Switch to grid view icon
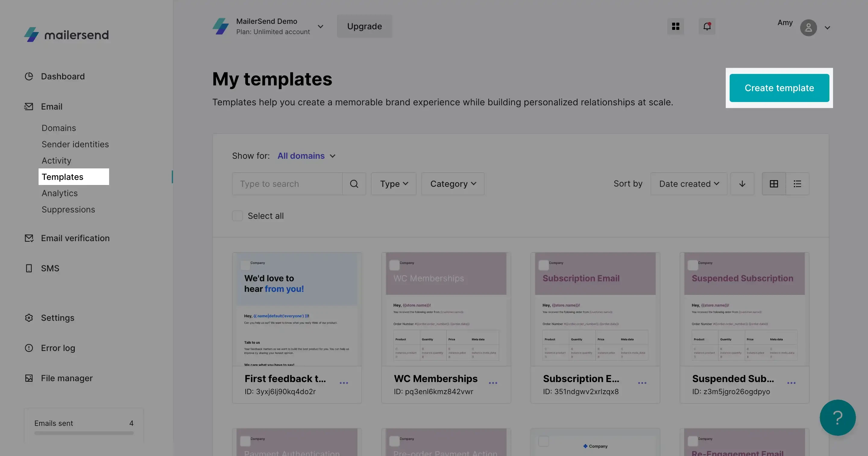 click(x=774, y=184)
